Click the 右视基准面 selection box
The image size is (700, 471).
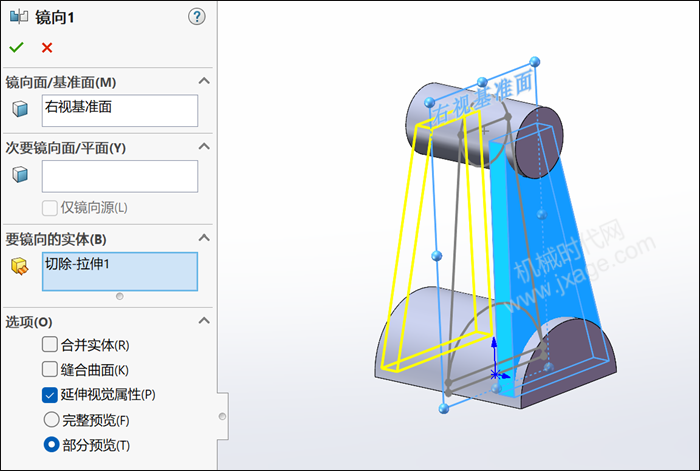click(x=120, y=110)
